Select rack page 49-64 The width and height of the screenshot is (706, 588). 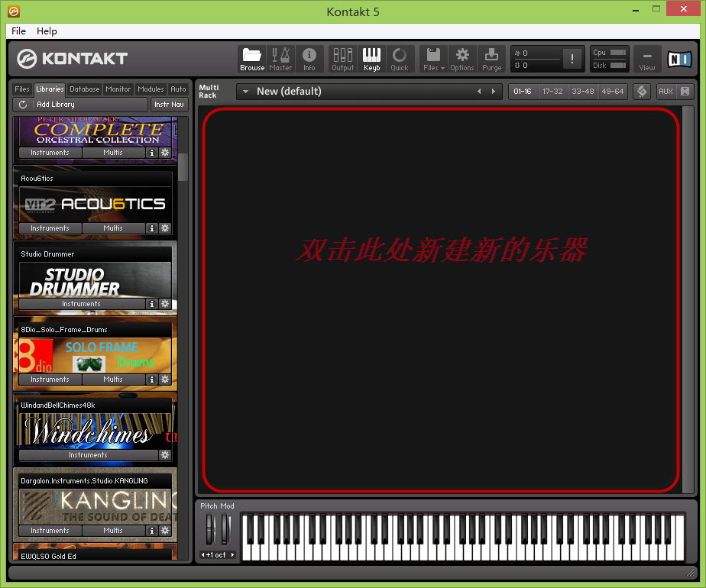tap(612, 92)
